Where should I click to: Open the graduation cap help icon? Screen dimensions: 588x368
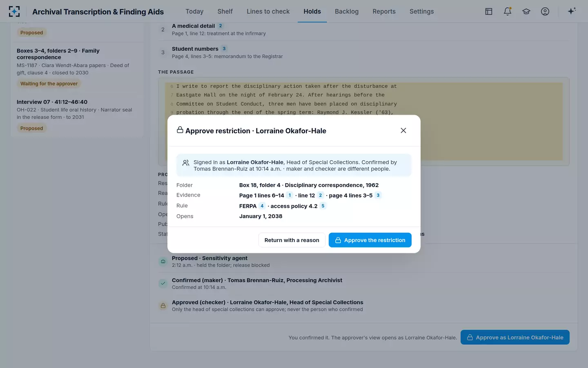(x=526, y=11)
